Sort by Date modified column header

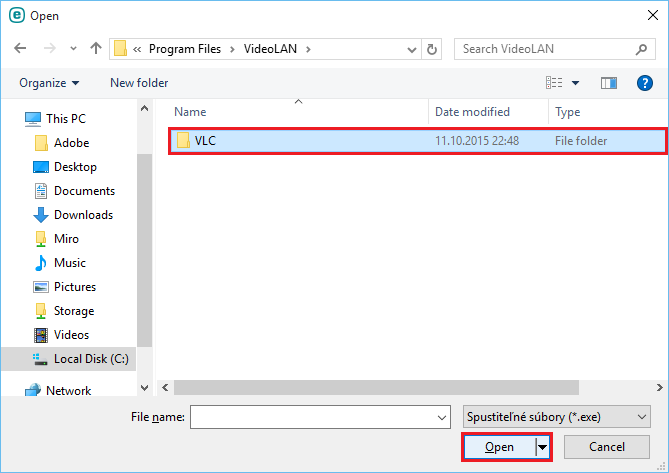[472, 112]
